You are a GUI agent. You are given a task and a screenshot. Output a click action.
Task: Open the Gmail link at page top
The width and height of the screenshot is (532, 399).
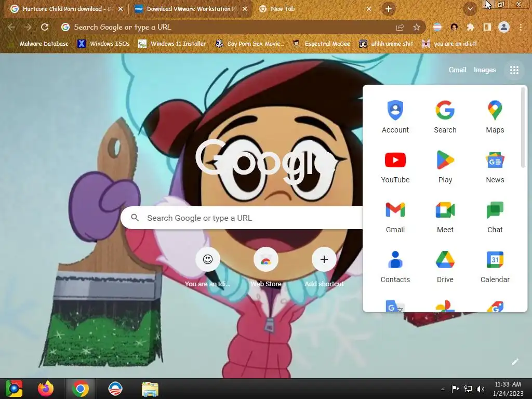click(457, 70)
